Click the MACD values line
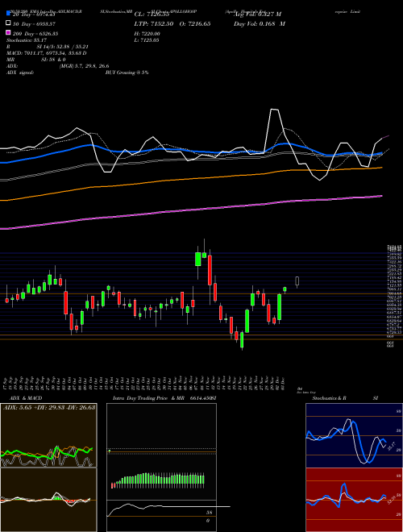The image size is (403, 532). (x=47, y=53)
